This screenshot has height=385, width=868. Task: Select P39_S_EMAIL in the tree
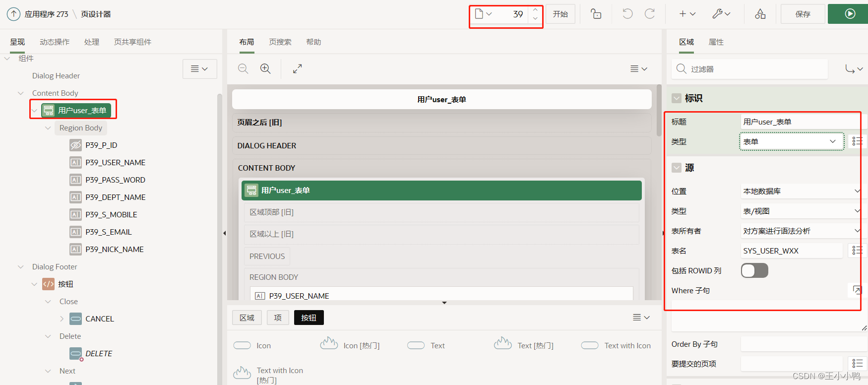[108, 232]
